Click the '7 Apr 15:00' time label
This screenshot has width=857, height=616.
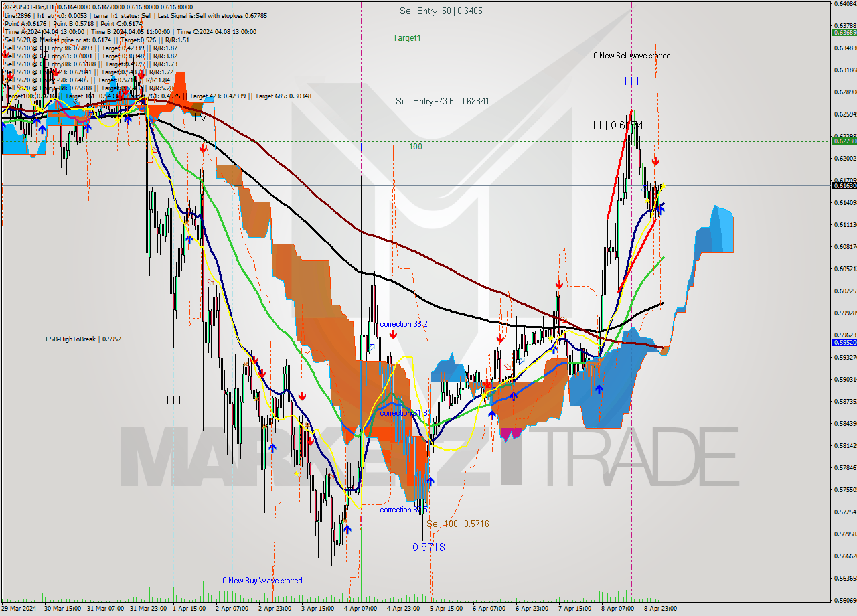(575, 609)
